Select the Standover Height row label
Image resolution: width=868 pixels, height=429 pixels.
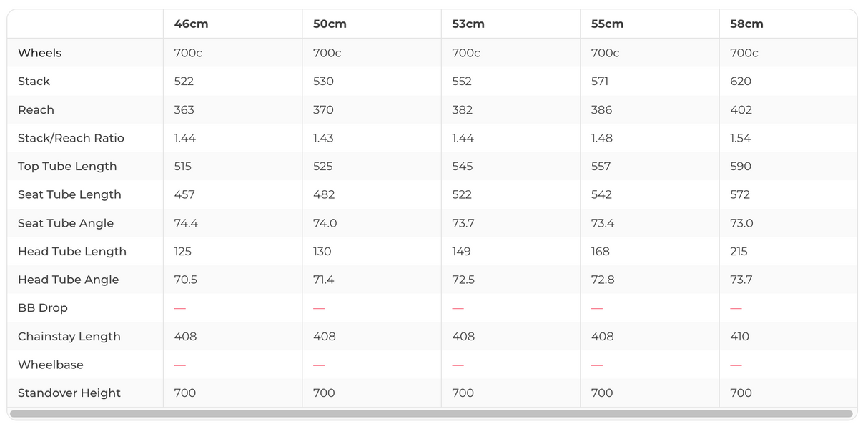pyautogui.click(x=69, y=393)
